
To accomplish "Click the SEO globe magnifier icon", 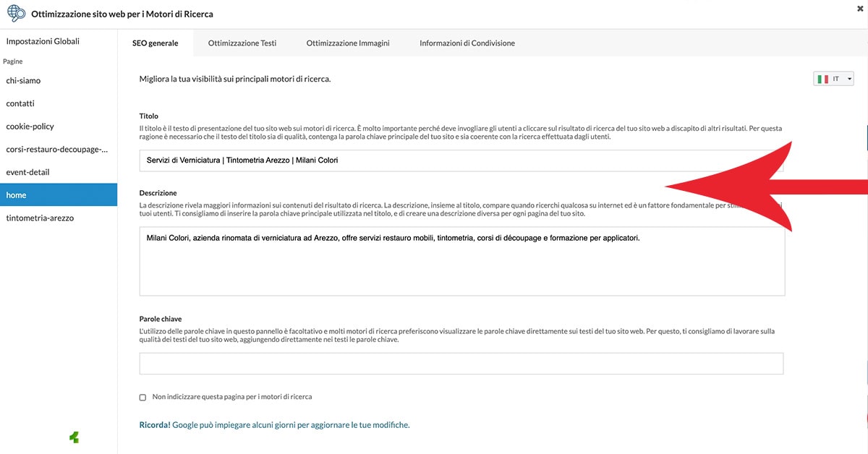I will point(15,14).
